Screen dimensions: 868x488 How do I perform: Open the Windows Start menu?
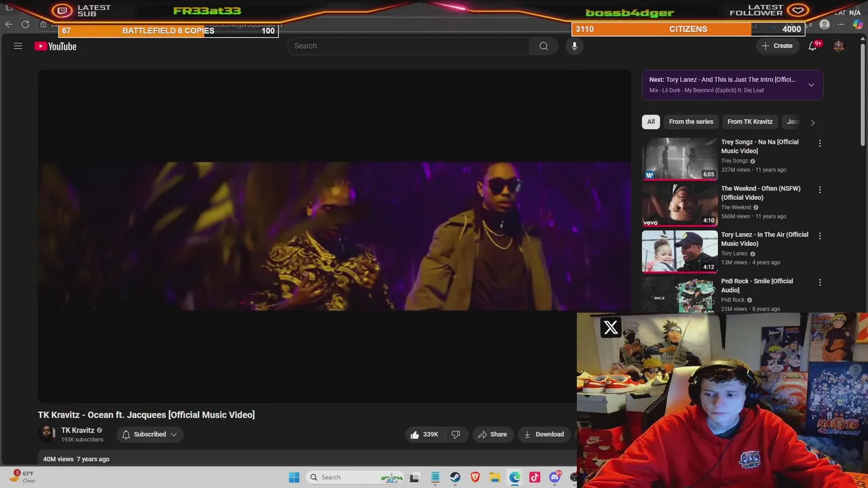(294, 477)
